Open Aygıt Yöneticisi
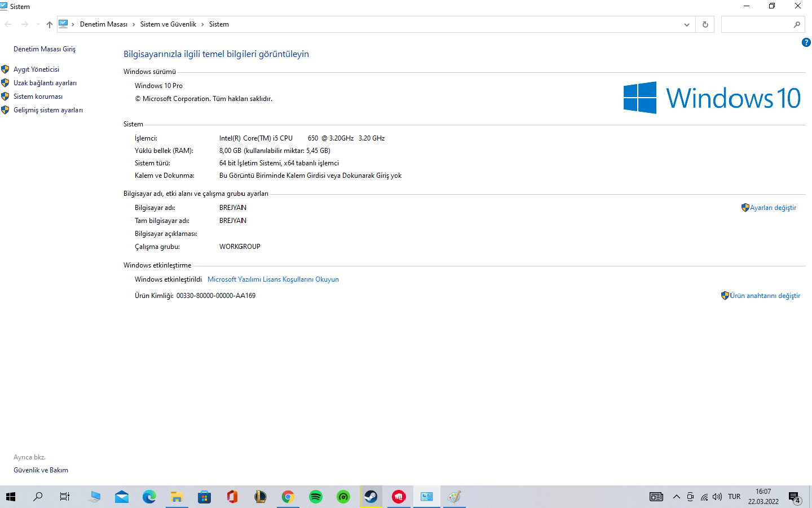The image size is (812, 508). (36, 69)
